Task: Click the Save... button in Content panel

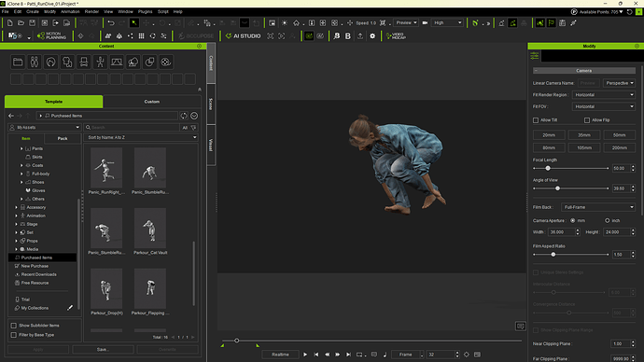Action: tap(103, 350)
